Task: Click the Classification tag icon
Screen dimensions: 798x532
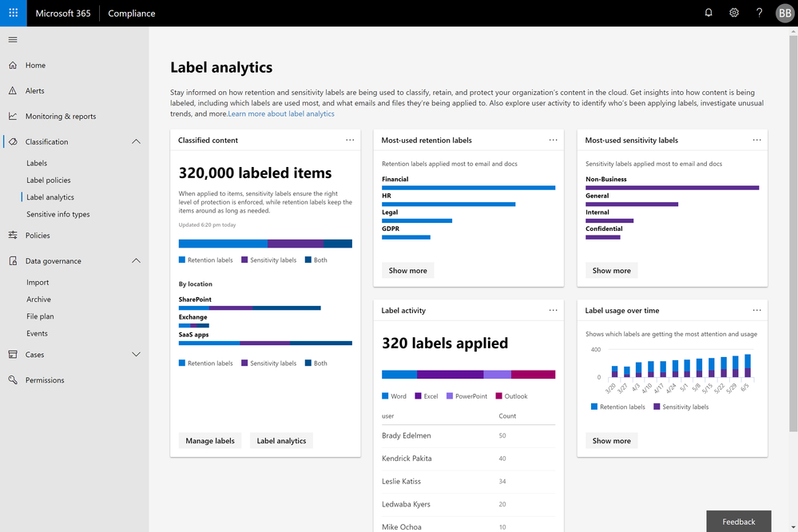Action: tap(13, 141)
